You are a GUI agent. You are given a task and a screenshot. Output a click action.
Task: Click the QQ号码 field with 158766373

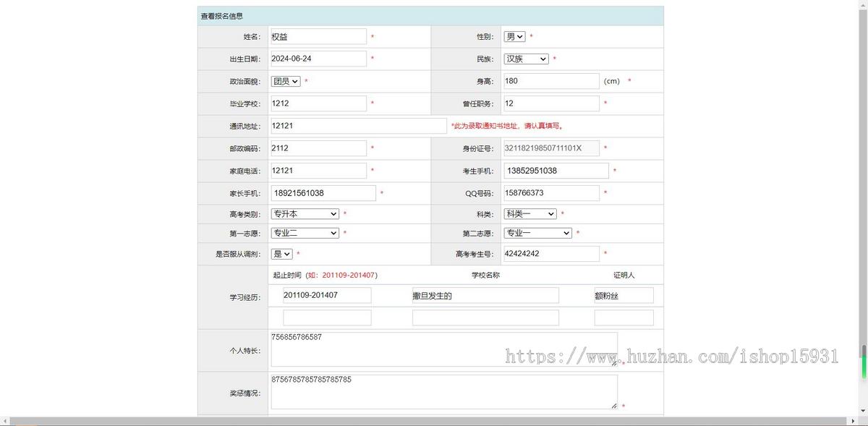click(x=550, y=194)
